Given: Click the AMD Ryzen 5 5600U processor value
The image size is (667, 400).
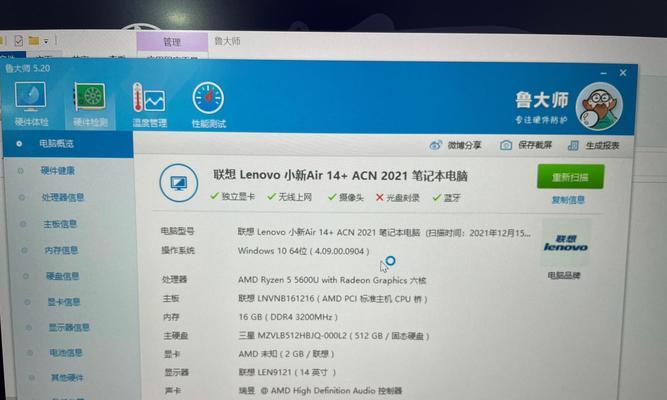Looking at the screenshot, I should (x=332, y=280).
